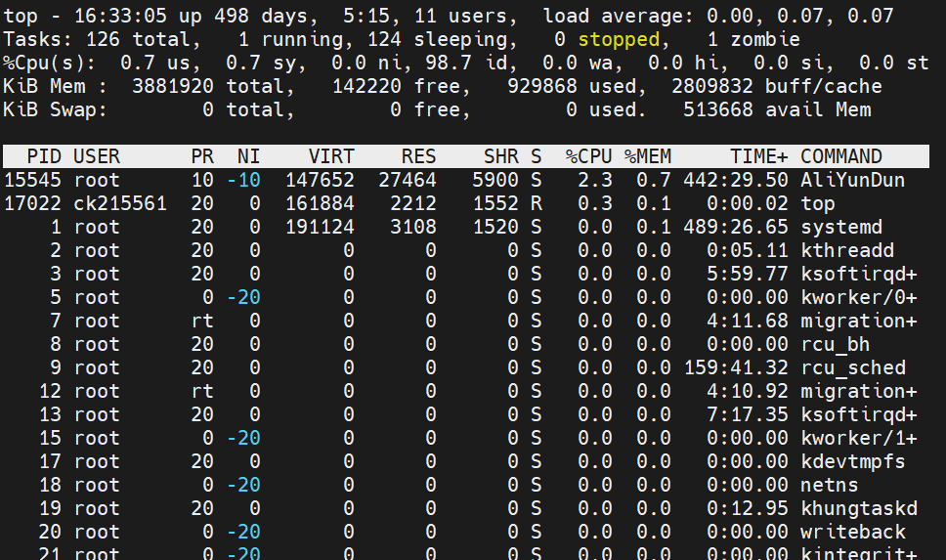The image size is (946, 560).
Task: Click the khungtaskd command entry
Action: click(858, 509)
